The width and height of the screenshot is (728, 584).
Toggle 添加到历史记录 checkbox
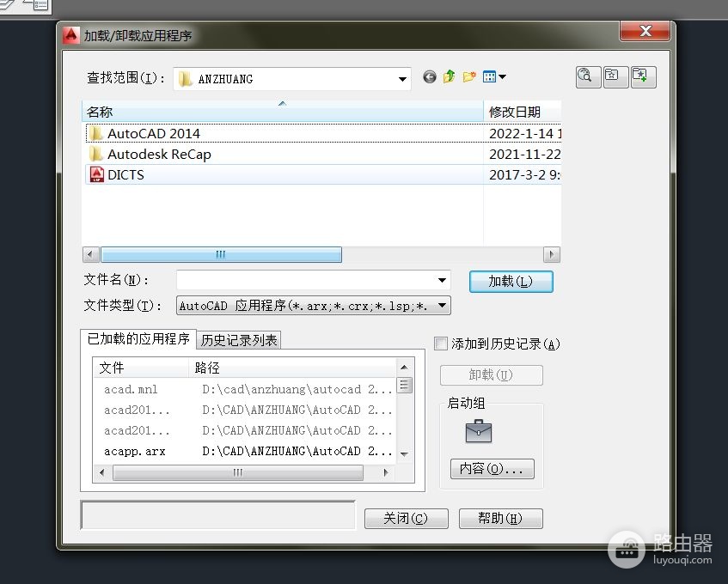(x=441, y=344)
